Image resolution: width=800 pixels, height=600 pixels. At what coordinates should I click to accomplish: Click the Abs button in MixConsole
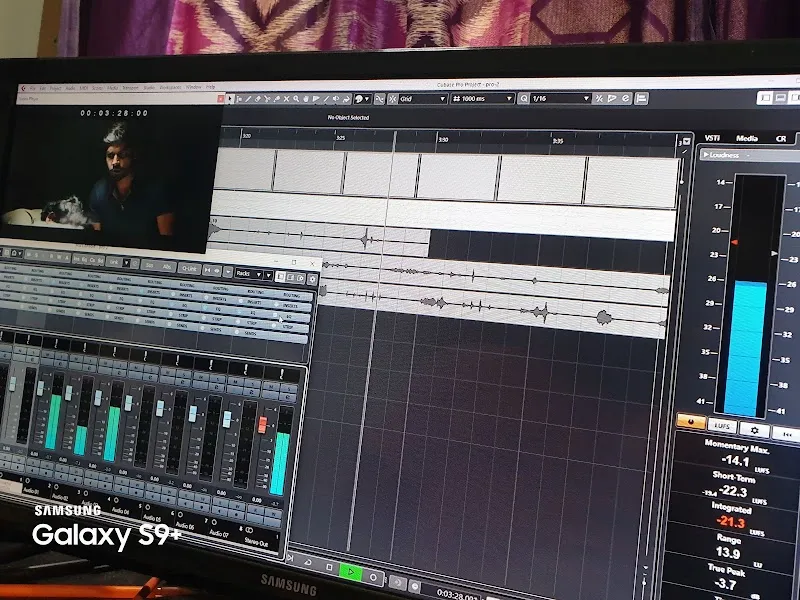tap(167, 266)
